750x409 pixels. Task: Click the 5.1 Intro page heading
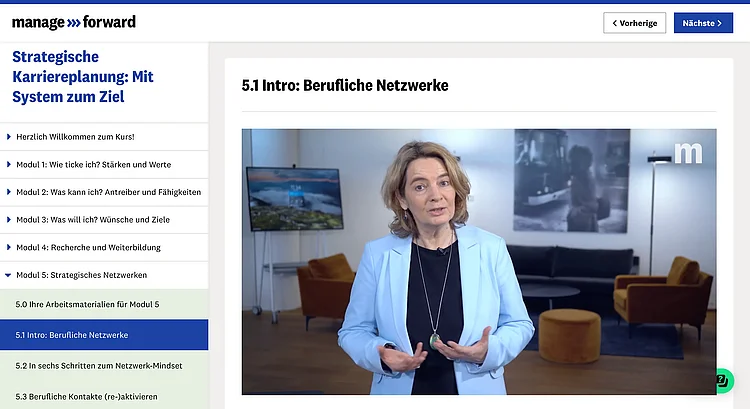[x=345, y=86]
